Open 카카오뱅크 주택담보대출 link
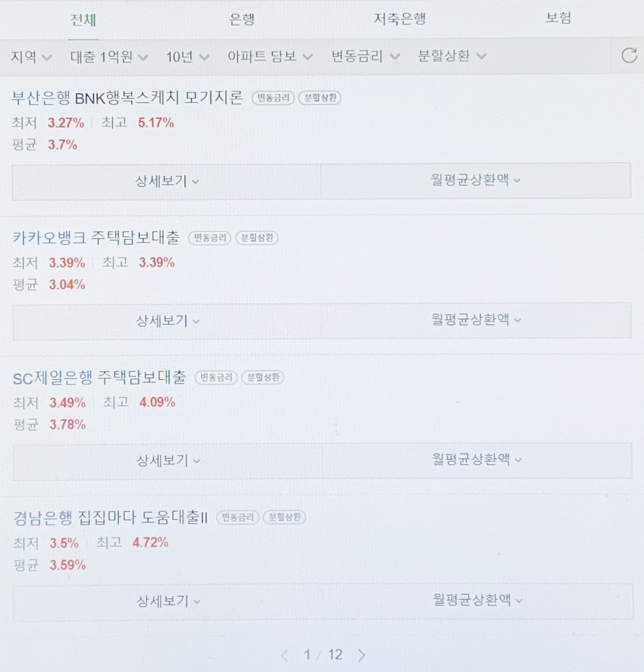This screenshot has width=644, height=672. (x=96, y=237)
